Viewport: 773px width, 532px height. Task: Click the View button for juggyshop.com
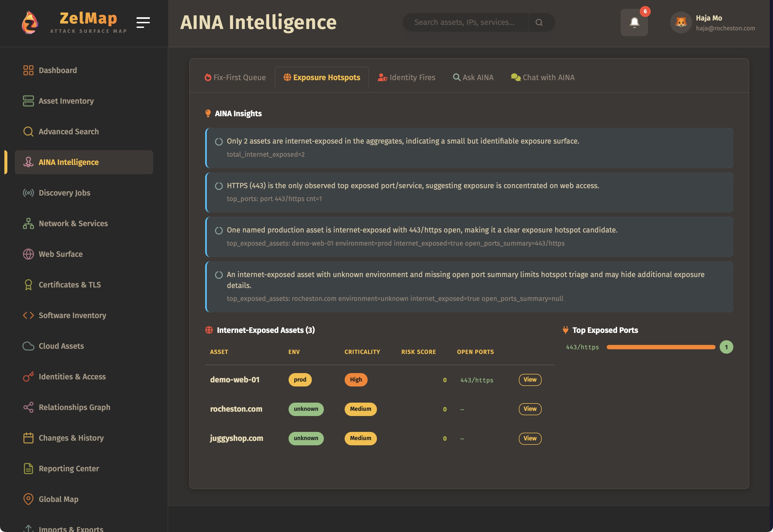point(530,438)
